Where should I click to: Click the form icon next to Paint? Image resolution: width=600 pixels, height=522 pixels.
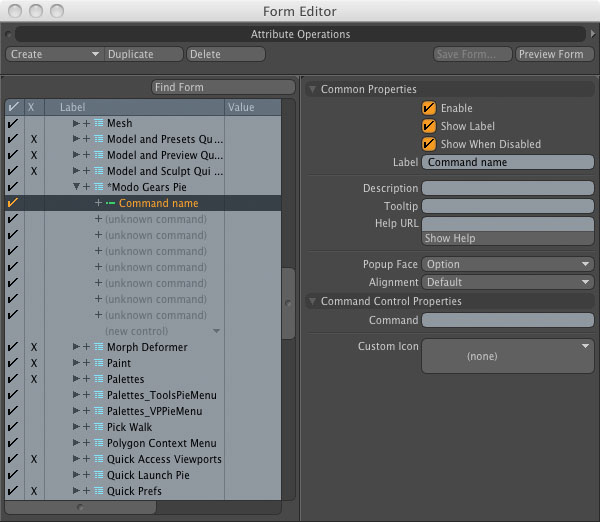click(x=98, y=363)
